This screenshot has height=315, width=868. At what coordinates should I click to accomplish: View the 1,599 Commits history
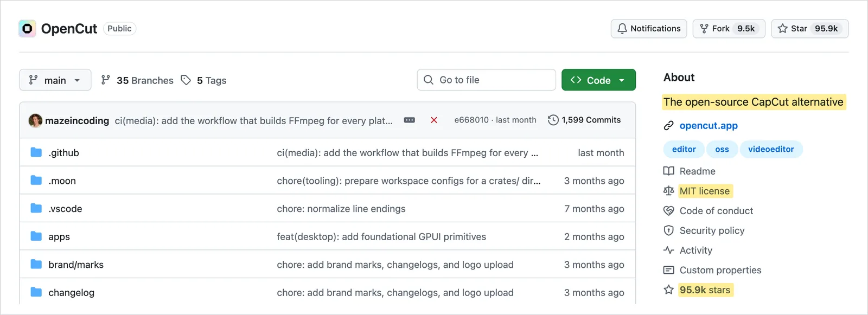click(x=584, y=120)
